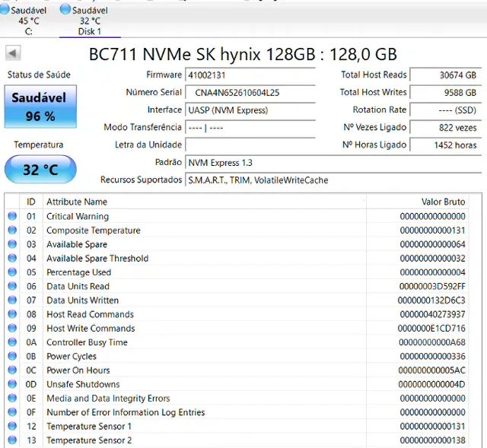Click status icon for Available Spare Threshold row
487x448 pixels.
click(x=12, y=258)
